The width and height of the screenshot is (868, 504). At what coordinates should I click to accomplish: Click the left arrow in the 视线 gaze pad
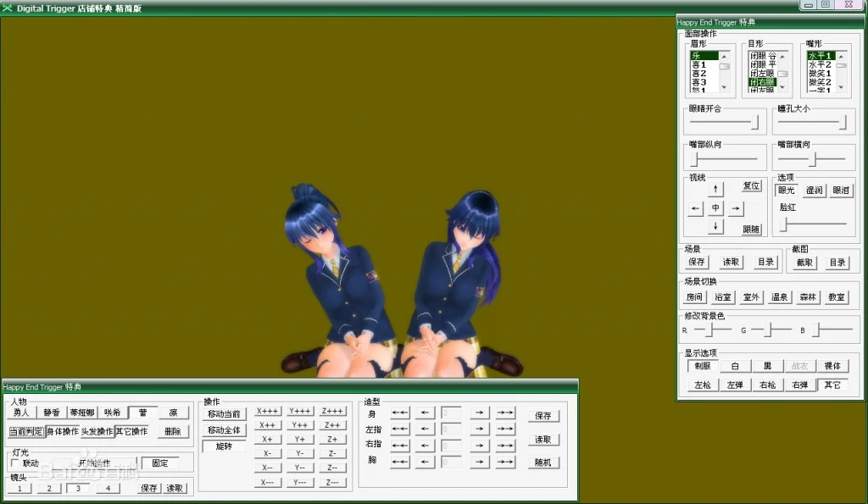click(x=696, y=208)
